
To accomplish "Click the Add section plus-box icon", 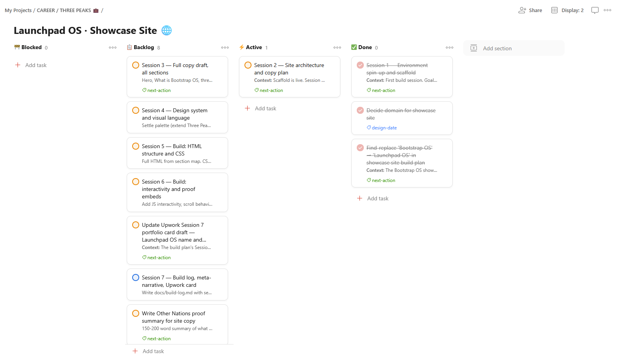I will point(474,48).
